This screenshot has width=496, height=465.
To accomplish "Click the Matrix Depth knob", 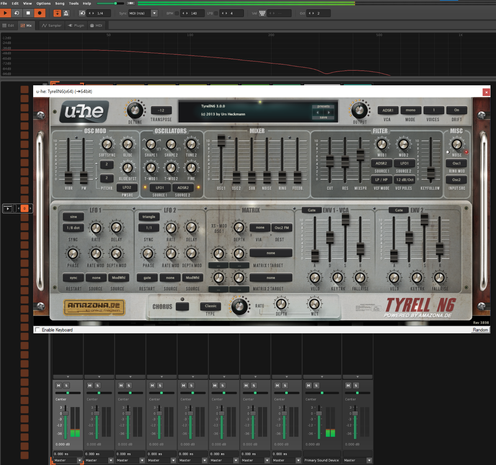I will tap(239, 228).
